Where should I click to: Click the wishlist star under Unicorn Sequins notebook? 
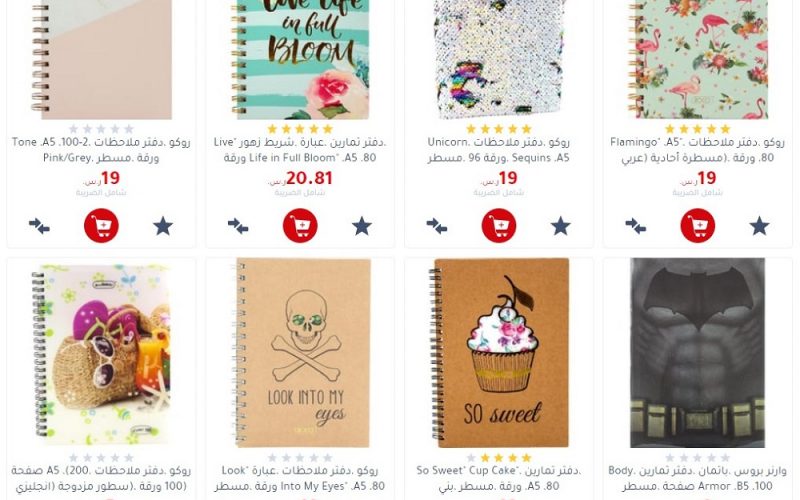point(560,226)
